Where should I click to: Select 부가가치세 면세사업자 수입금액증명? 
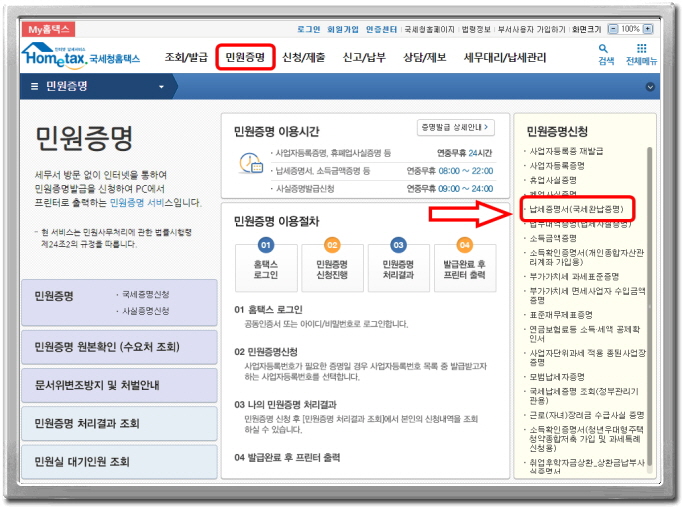[x=587, y=296]
